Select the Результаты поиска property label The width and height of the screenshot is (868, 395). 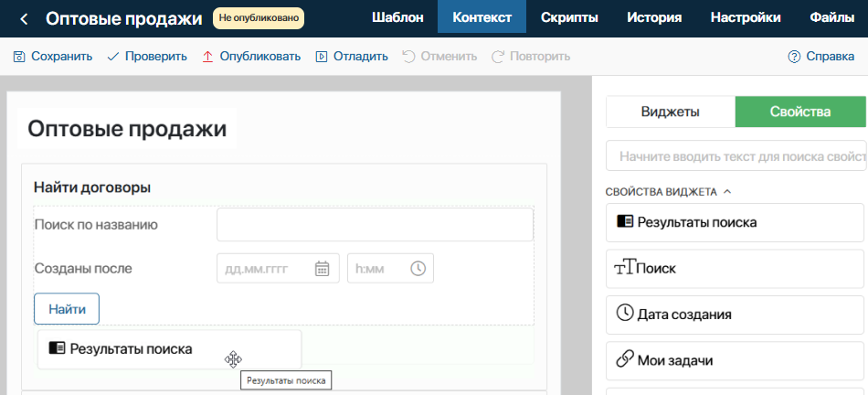pyautogui.click(x=697, y=222)
